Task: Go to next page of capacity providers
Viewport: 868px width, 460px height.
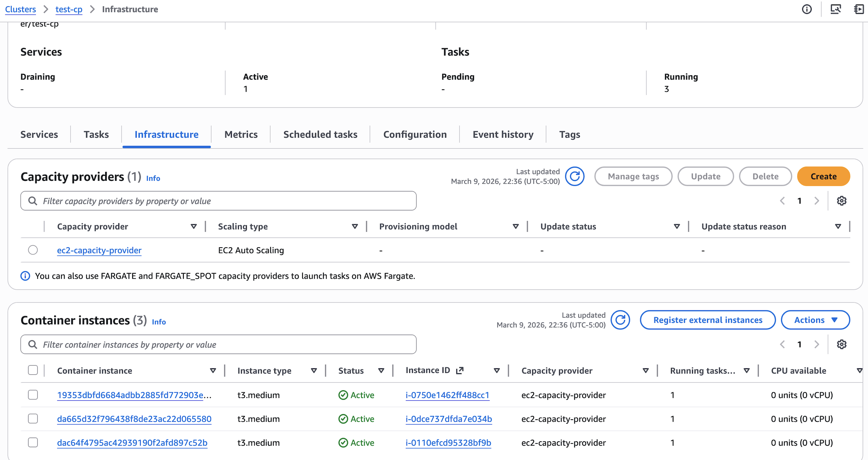Action: tap(817, 201)
